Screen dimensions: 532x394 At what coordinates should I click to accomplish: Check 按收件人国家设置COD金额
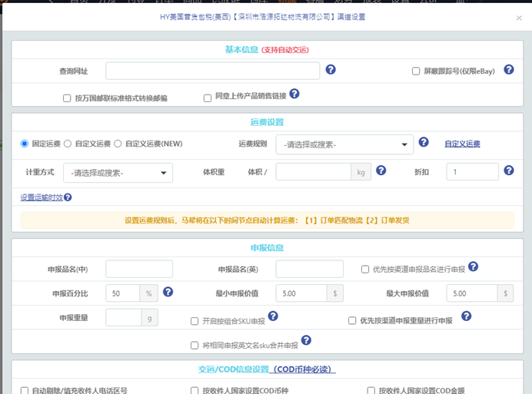click(371, 391)
